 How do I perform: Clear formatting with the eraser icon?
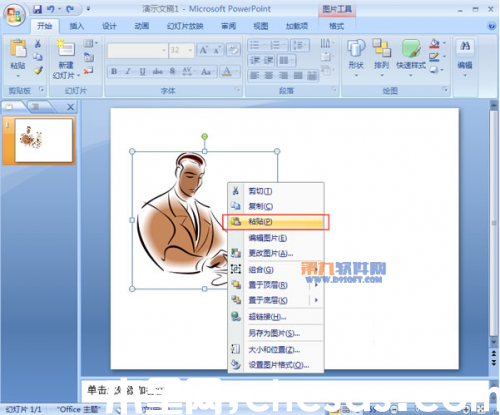click(233, 50)
